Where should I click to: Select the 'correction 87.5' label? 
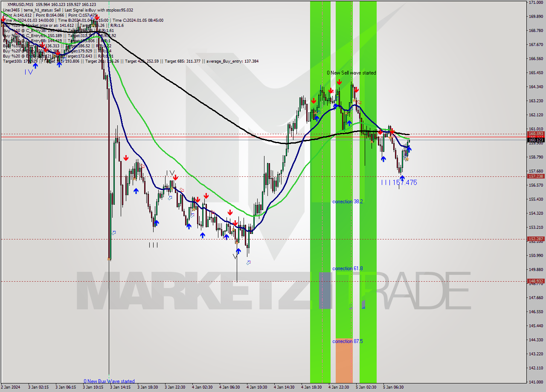click(x=348, y=341)
